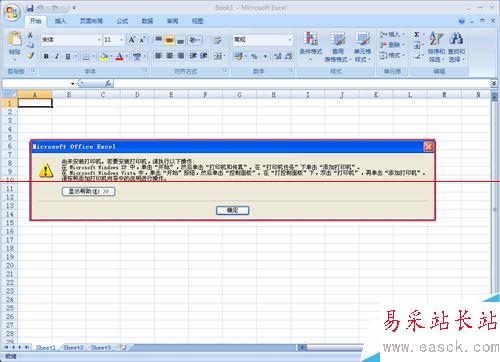Open the format cells (格式) menu
The height and width of the screenshot is (362, 500).
[392, 55]
